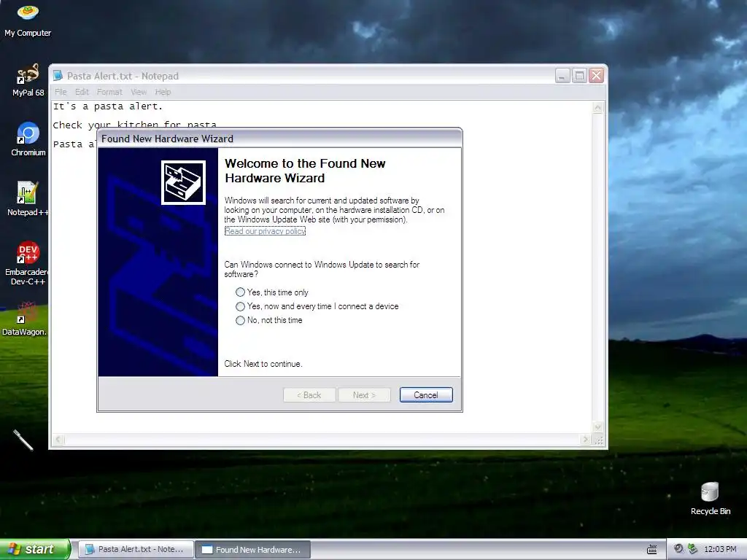Open Notepad's Help menu
This screenshot has width=747, height=560.
[163, 92]
